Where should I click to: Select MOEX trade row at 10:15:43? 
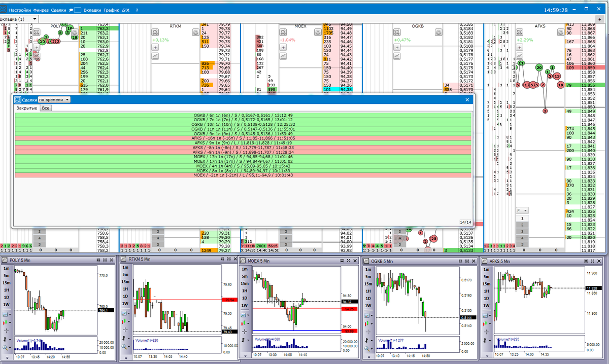pyautogui.click(x=243, y=166)
